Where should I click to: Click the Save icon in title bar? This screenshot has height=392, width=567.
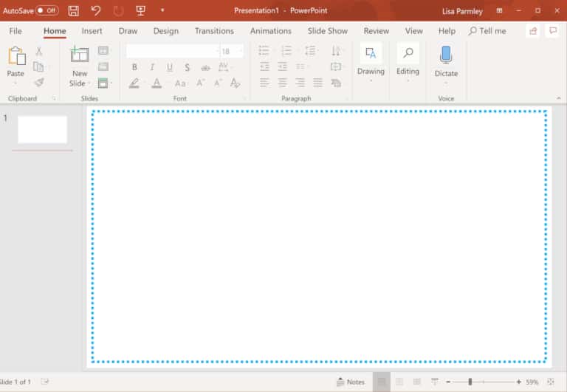[73, 10]
